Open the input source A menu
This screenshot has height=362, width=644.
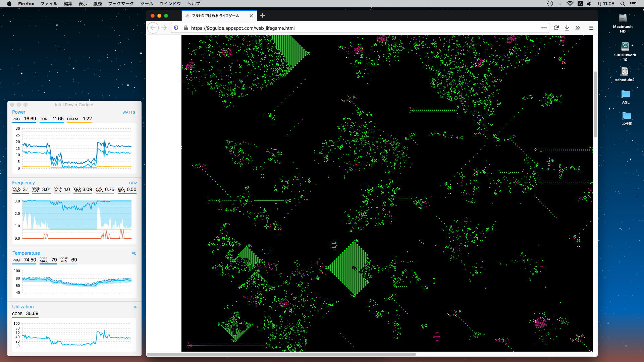(x=580, y=4)
